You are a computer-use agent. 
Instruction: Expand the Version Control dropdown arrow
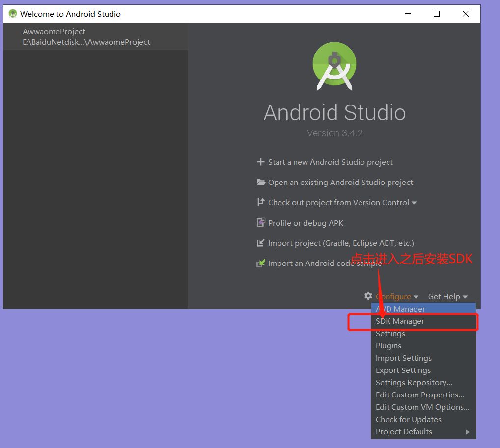[414, 203]
